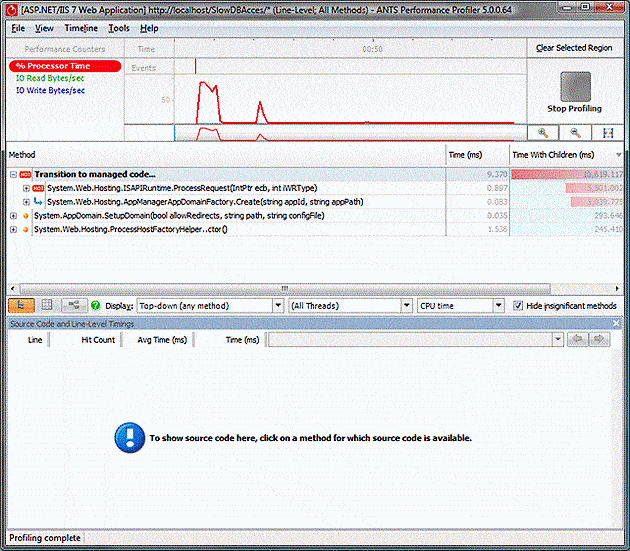Screen dimensions: 630x551
Task: Switch to call tree view icon
Action: [x=20, y=306]
